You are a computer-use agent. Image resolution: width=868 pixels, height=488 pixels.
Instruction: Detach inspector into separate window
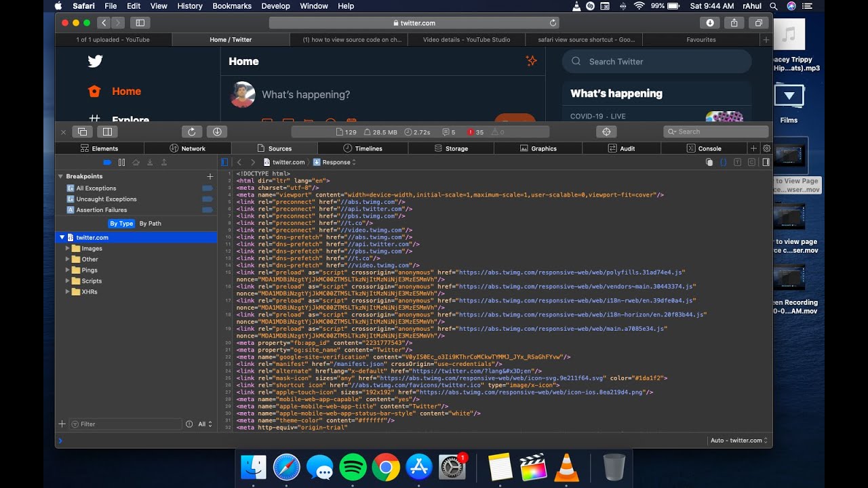(82, 132)
